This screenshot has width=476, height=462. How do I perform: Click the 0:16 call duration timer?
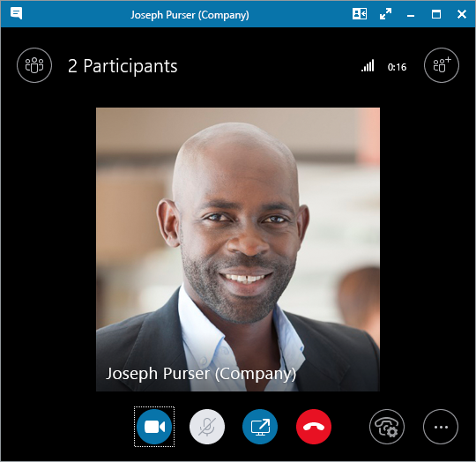397,67
